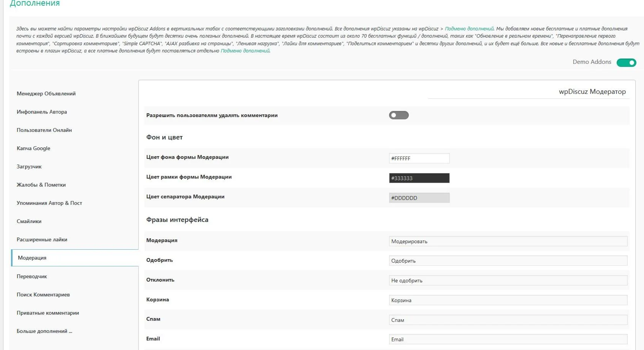This screenshot has height=350, width=644.
Task: Edit the Не одобрить text field
Action: click(508, 280)
